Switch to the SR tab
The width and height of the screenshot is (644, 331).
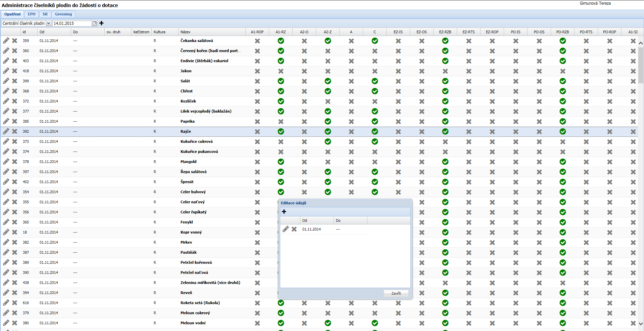pyautogui.click(x=45, y=14)
